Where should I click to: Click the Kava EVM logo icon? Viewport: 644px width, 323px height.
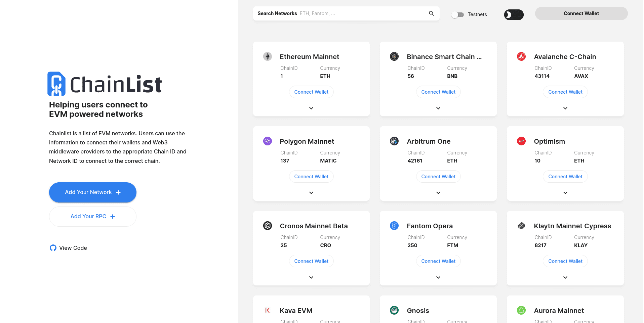click(268, 310)
